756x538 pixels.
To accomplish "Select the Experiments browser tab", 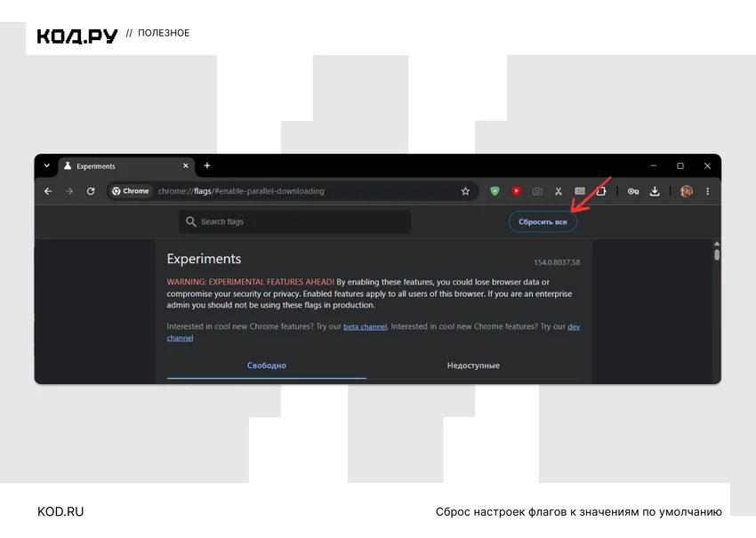I will coord(127,165).
